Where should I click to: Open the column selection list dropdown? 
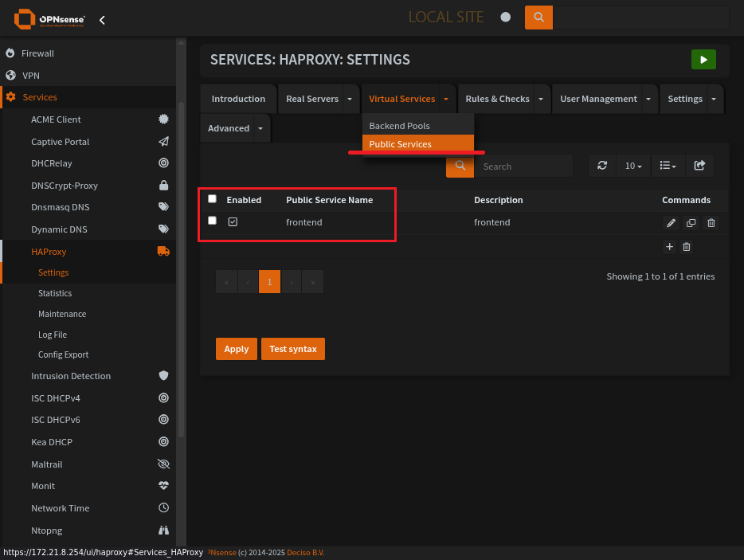668,166
